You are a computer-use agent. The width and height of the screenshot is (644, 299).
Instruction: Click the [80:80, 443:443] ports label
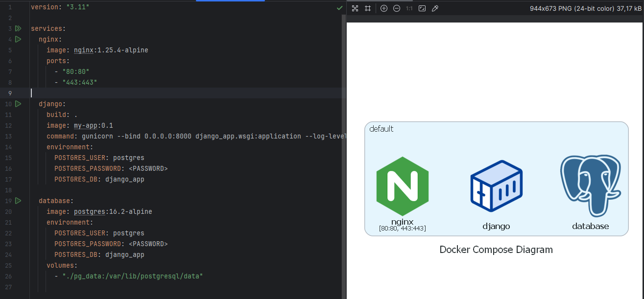[403, 229]
